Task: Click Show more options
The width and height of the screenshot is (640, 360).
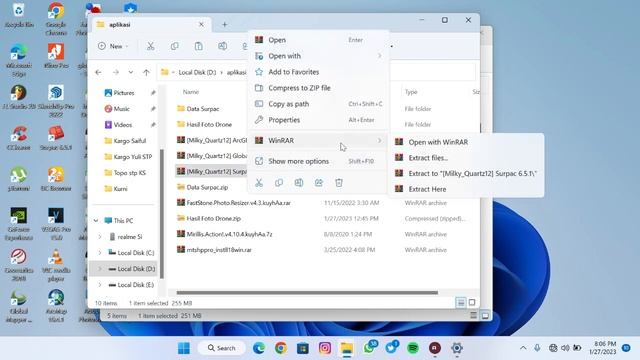Action: point(318,161)
